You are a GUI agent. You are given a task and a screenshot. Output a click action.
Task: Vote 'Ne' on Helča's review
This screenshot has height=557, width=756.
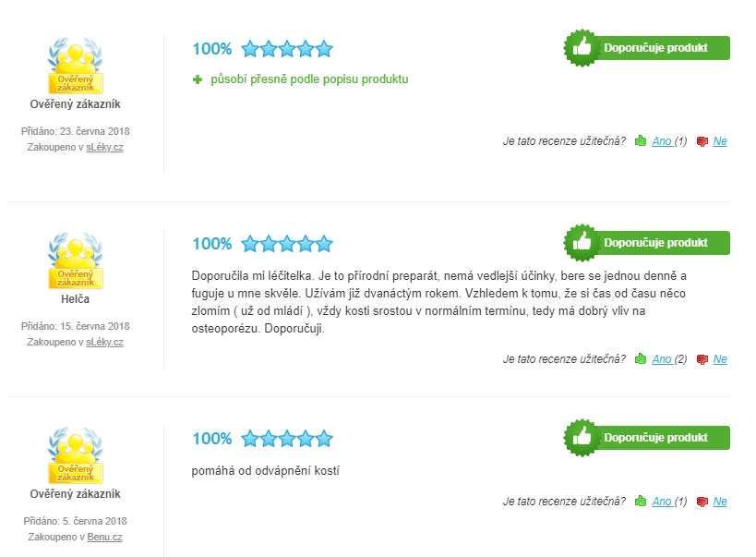(720, 359)
